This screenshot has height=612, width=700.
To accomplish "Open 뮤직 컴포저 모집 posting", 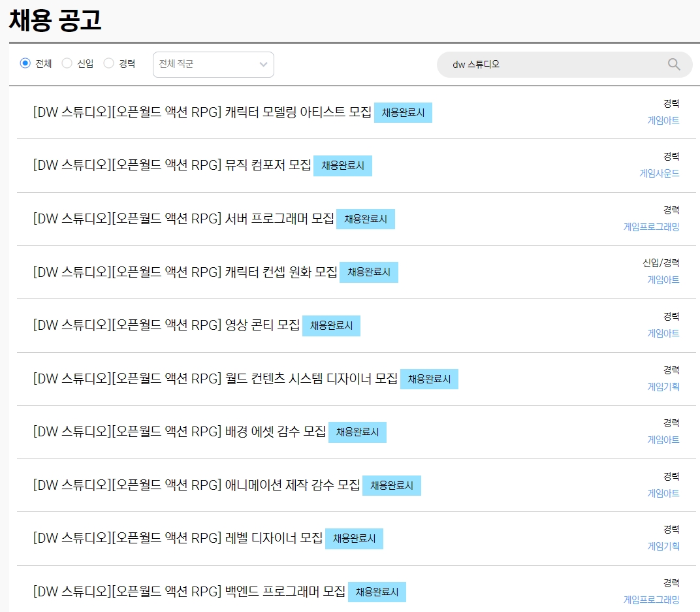I will (172, 165).
